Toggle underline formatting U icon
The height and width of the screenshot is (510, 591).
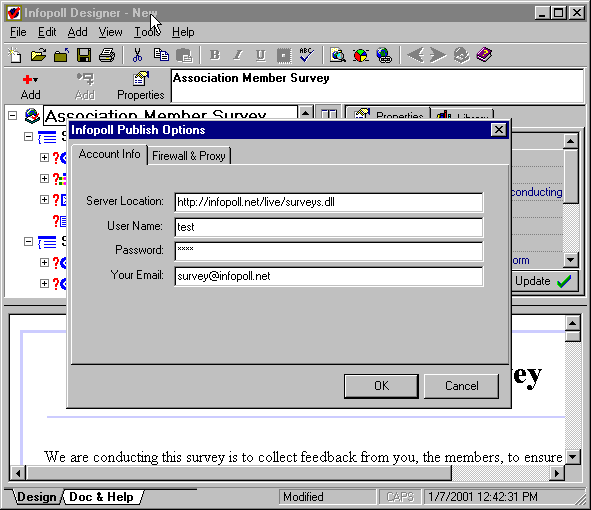click(260, 55)
